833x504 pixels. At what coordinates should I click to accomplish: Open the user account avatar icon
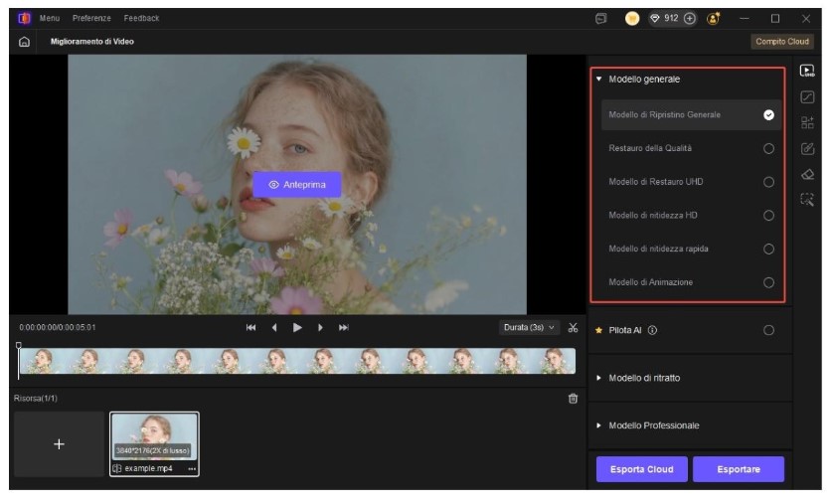(713, 19)
